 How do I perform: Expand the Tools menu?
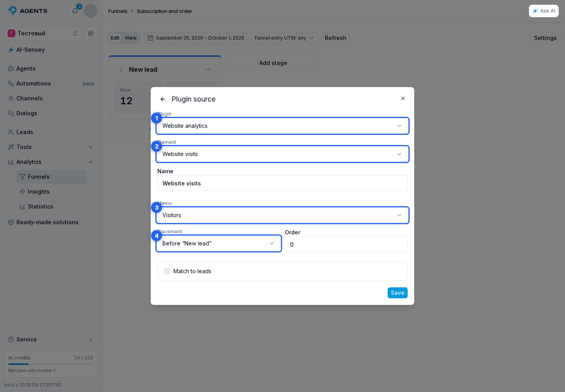tap(51, 147)
